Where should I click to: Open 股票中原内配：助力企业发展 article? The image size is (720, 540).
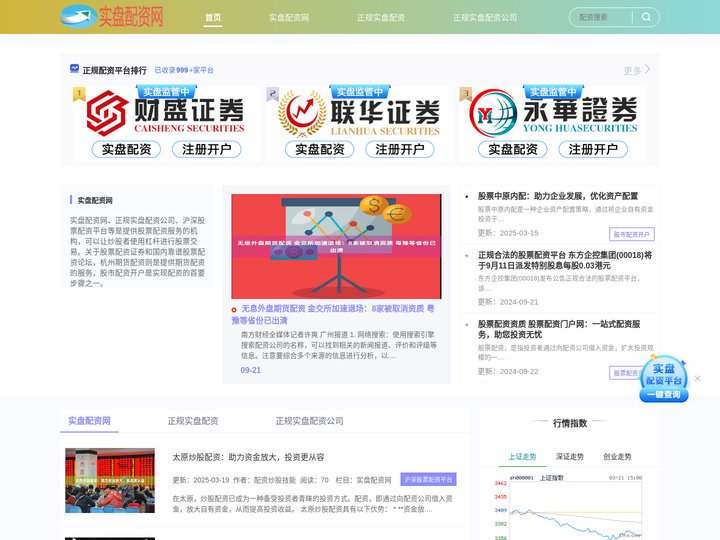[558, 196]
